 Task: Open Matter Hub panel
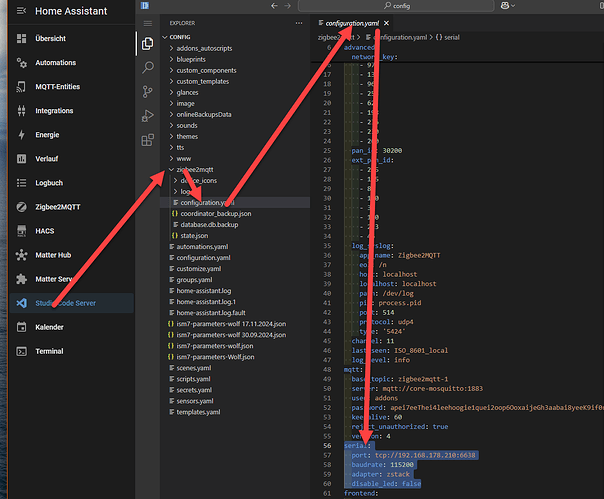[x=71, y=255]
